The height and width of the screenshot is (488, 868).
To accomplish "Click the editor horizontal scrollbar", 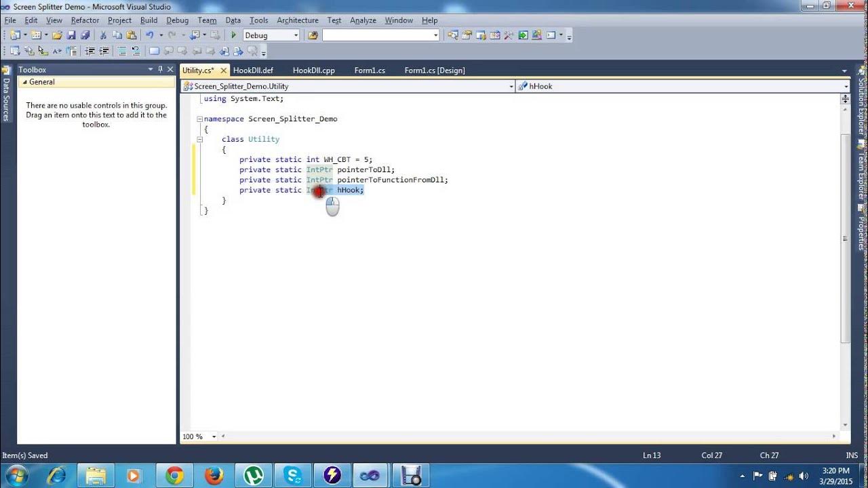I will (x=529, y=436).
